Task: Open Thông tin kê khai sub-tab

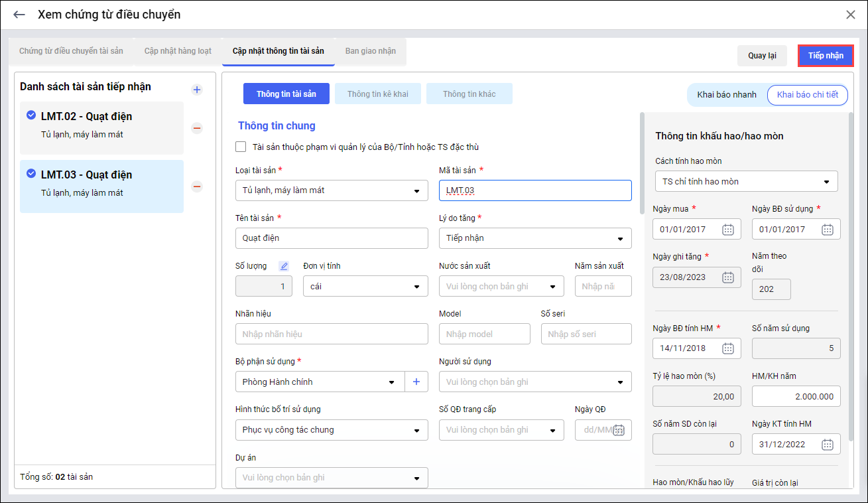Action: tap(378, 94)
